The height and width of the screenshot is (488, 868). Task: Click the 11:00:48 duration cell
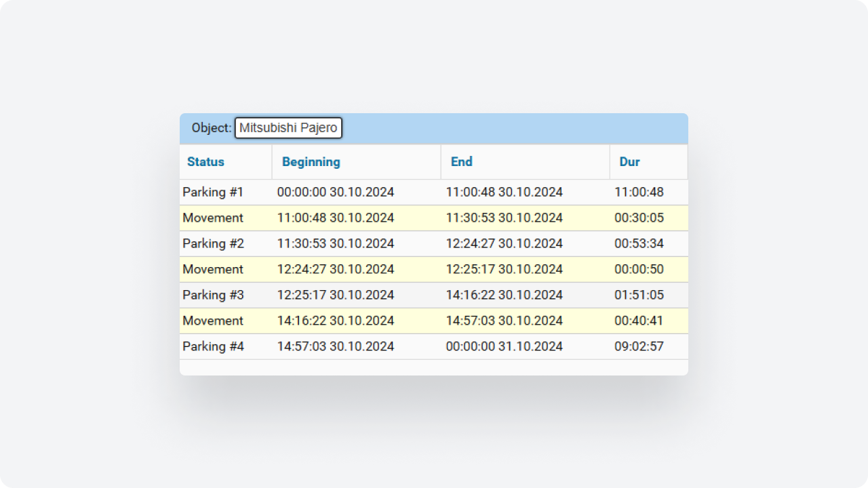[639, 192]
